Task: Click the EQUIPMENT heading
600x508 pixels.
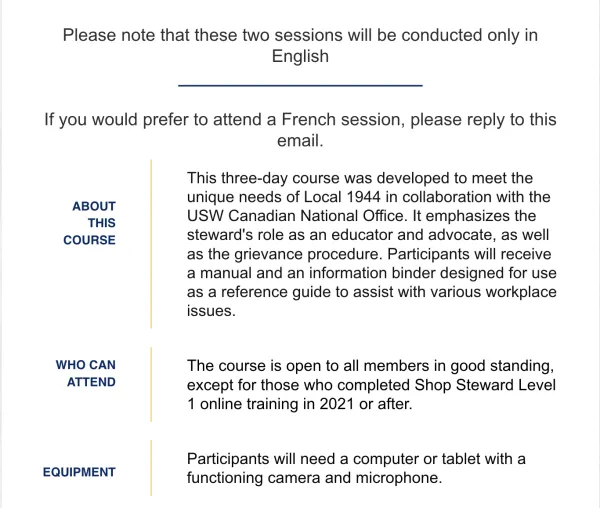Action: (x=79, y=472)
